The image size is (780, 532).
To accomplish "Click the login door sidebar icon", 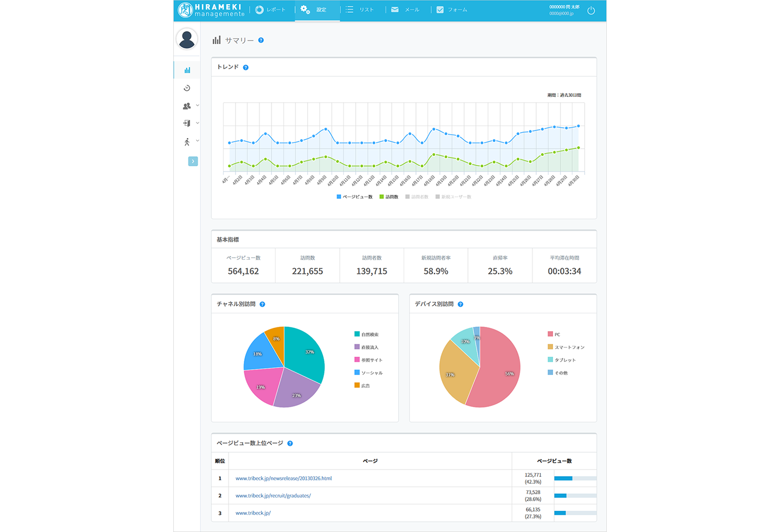I will coord(187,123).
